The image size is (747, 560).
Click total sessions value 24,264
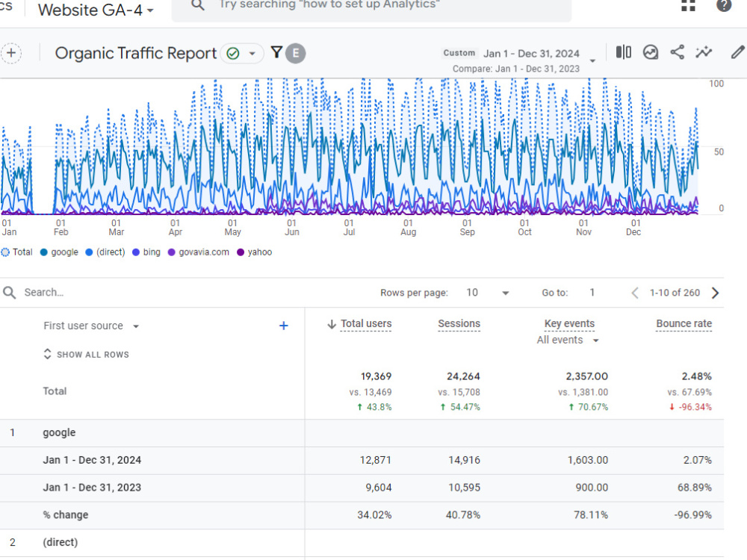pyautogui.click(x=464, y=376)
